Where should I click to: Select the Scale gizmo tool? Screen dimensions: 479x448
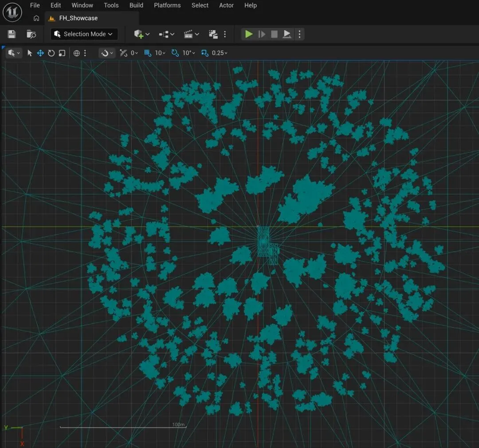click(x=62, y=53)
